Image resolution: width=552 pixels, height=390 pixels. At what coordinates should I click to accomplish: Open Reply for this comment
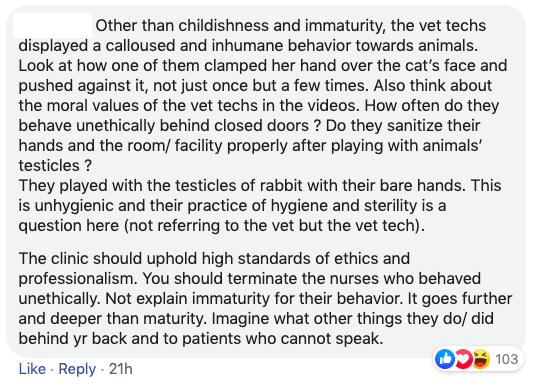click(77, 369)
